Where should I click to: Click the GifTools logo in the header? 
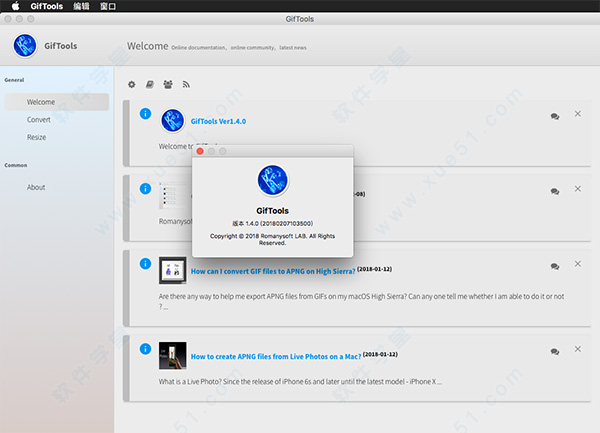pos(25,46)
